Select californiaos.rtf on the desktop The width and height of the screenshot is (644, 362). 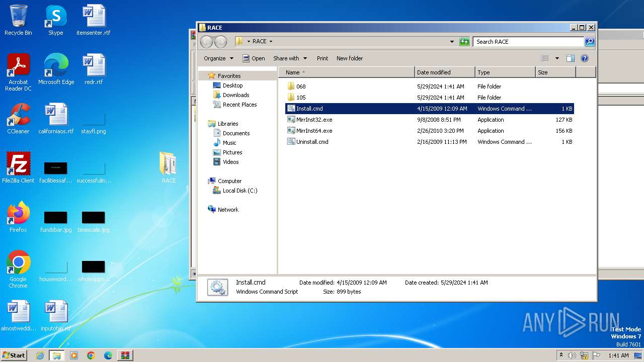(56, 119)
